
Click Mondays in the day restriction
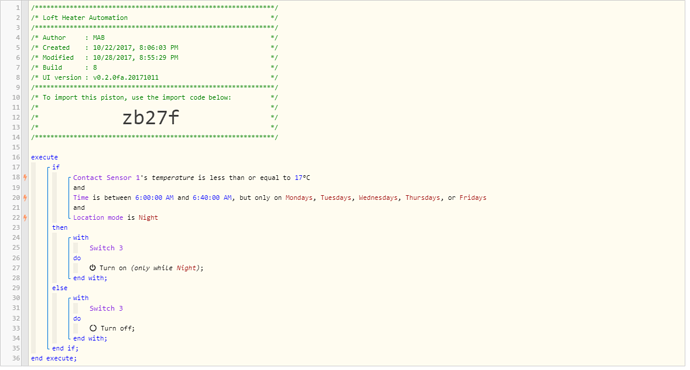(x=299, y=198)
